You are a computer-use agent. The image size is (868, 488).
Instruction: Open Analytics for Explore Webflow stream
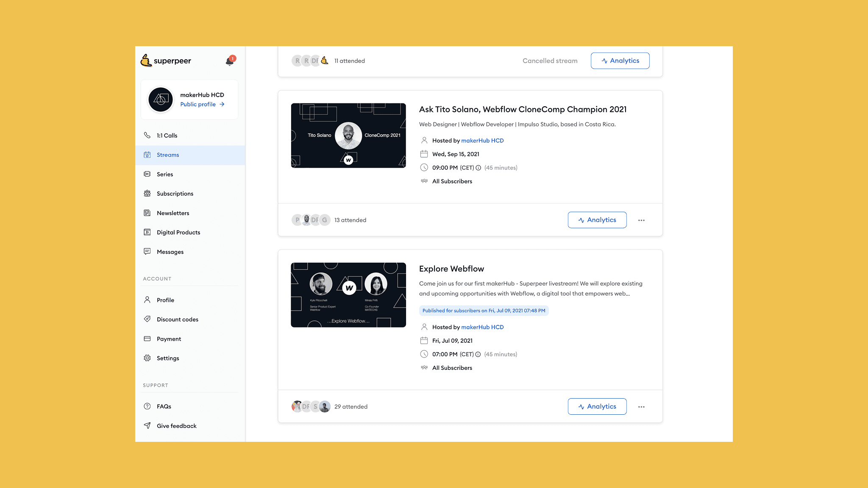597,406
